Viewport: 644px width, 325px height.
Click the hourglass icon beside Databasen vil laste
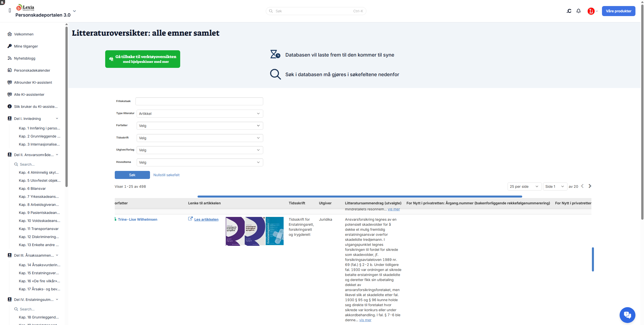275,54
